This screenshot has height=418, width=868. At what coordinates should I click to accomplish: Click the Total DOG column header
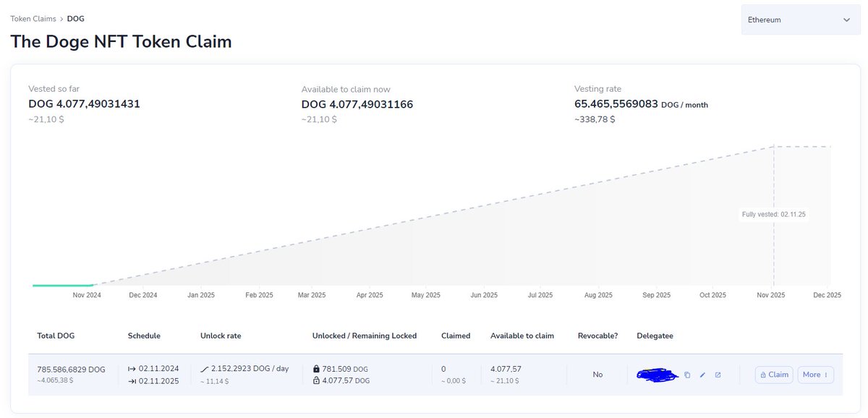[56, 336]
